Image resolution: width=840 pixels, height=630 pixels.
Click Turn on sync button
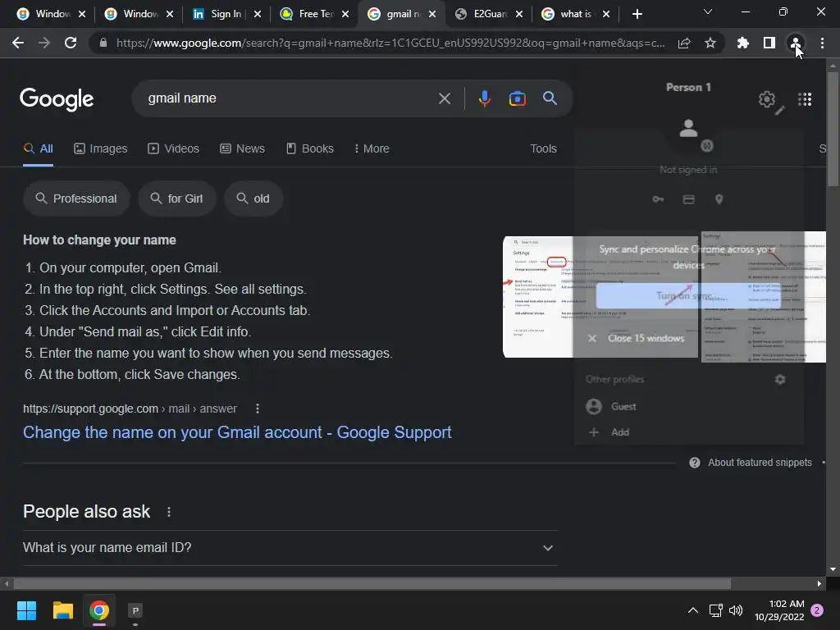[688, 295]
